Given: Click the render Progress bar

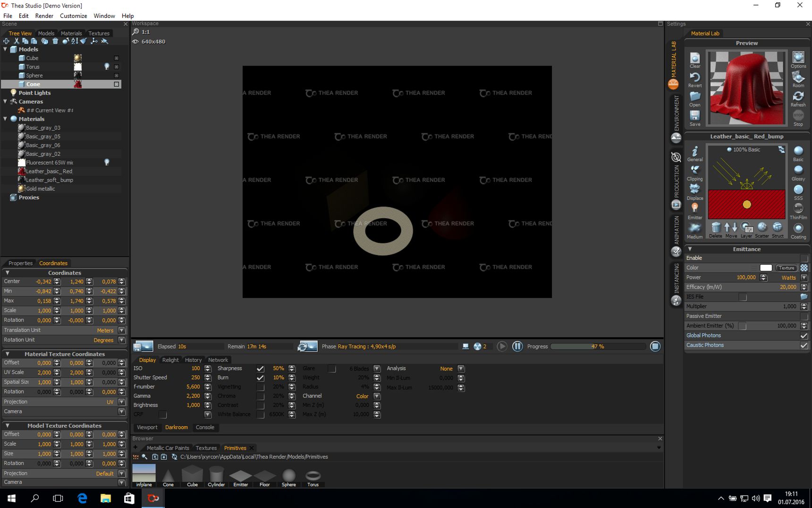Looking at the screenshot, I should (x=598, y=346).
